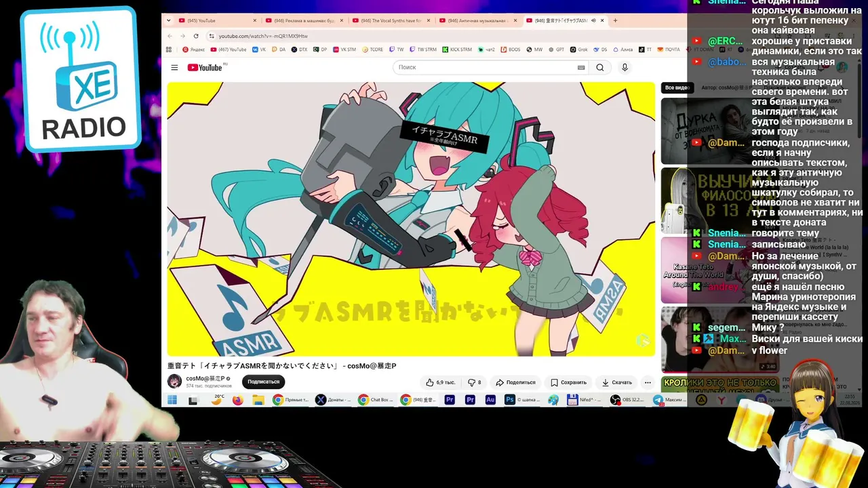868x488 pixels.
Task: Close the "Античная музыкальная" tab
Action: click(x=515, y=20)
